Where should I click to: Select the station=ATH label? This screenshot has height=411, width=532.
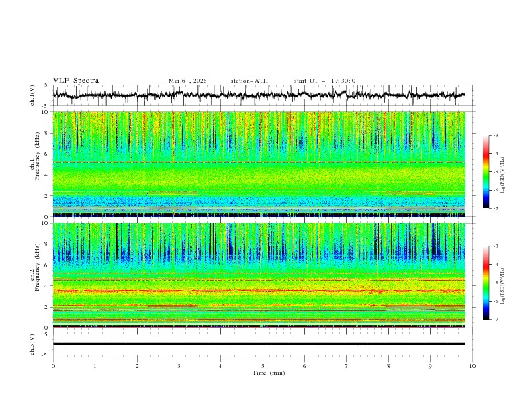249,81
